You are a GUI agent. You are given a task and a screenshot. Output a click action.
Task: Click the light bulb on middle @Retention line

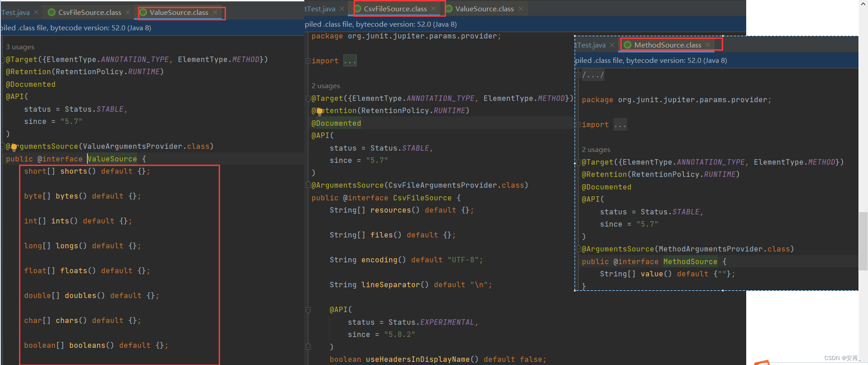coord(319,111)
